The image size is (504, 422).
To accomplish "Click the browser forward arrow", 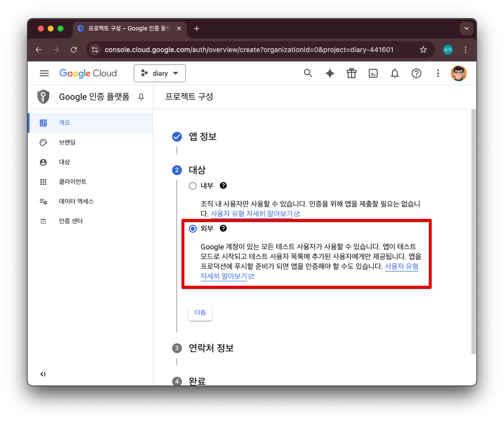I will [56, 50].
